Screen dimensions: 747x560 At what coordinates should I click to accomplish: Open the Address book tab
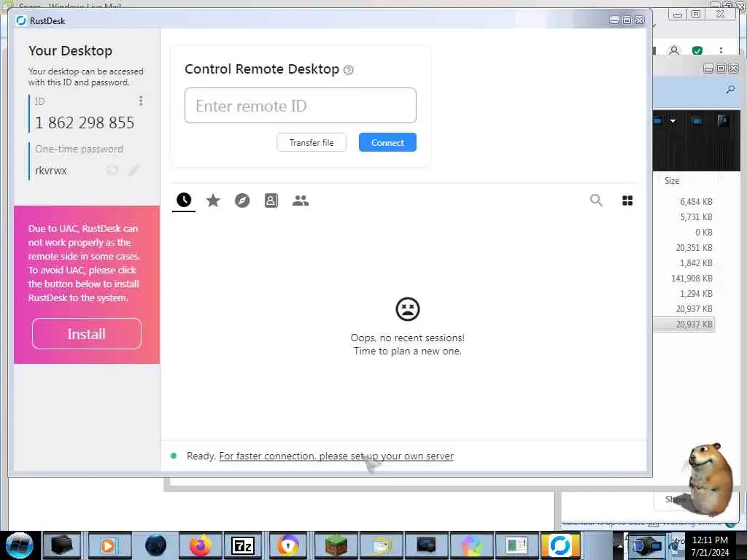pyautogui.click(x=271, y=201)
